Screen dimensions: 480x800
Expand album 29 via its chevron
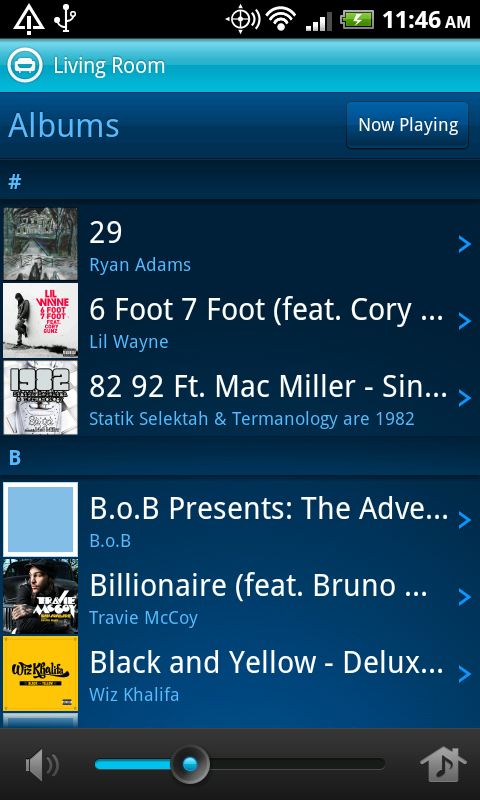[464, 244]
